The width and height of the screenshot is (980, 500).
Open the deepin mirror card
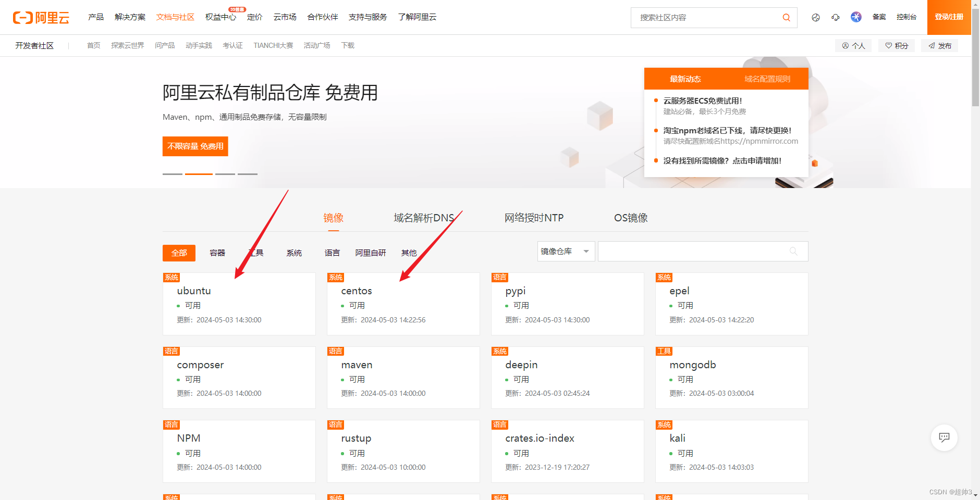coord(568,378)
